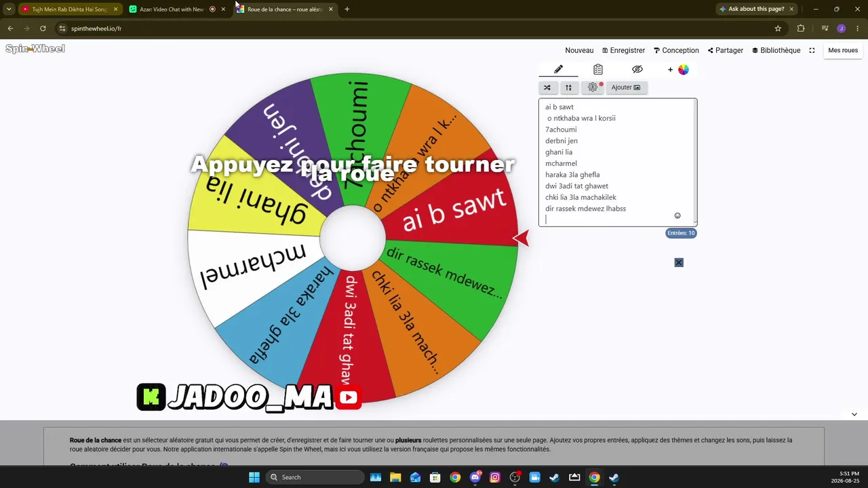Click Ask about this page button
This screenshot has height=488, width=868.
[751, 9]
